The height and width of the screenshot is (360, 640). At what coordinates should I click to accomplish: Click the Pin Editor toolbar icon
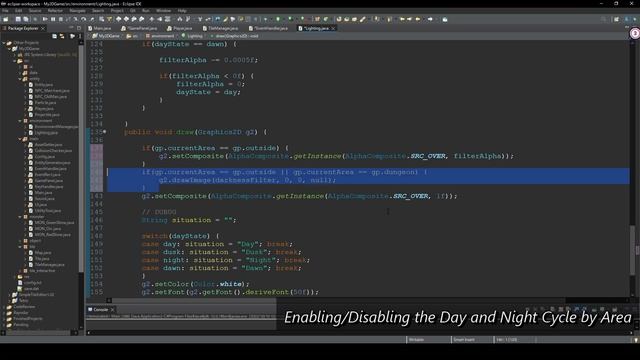[445, 19]
